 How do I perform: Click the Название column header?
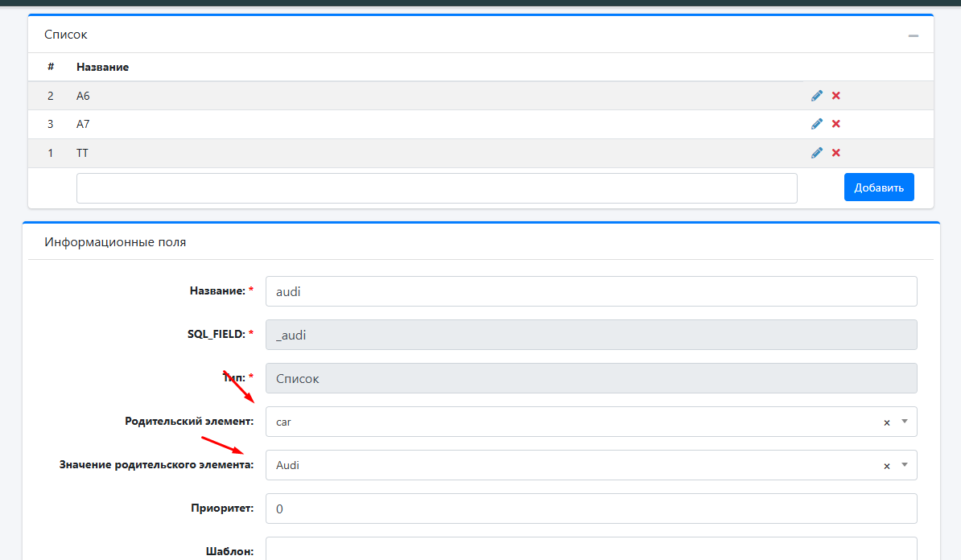point(102,68)
